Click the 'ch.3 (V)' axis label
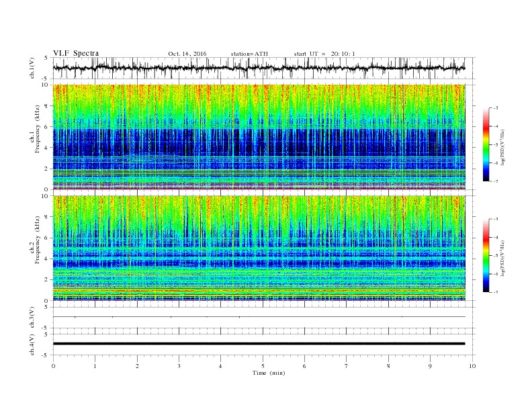 coord(32,318)
